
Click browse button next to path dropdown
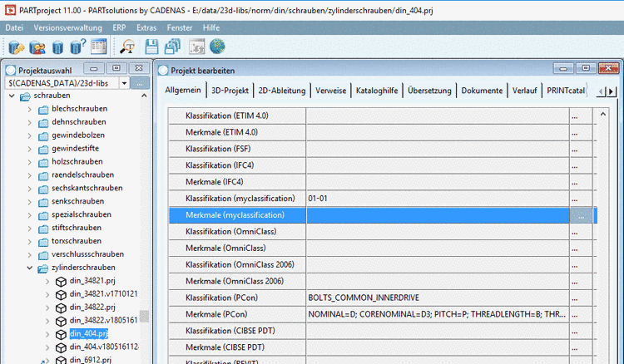click(x=140, y=83)
